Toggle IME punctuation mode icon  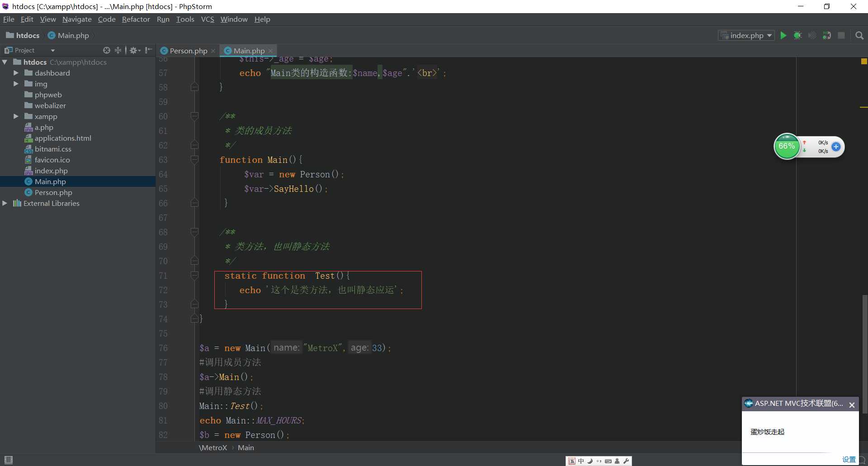[599, 461]
